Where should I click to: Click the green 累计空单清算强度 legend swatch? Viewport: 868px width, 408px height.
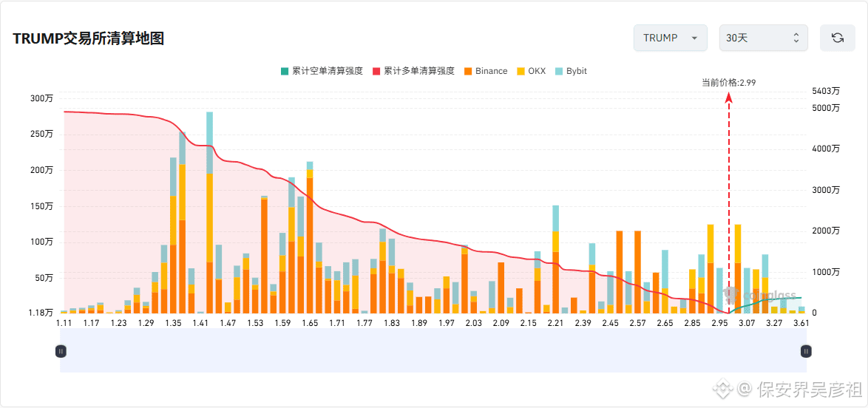(x=285, y=71)
